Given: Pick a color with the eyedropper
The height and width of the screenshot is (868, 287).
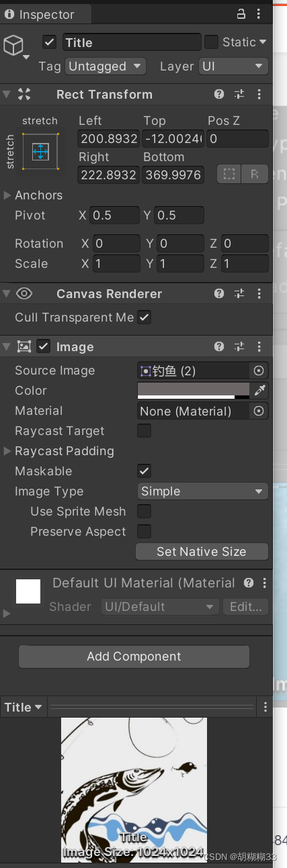Looking at the screenshot, I should pyautogui.click(x=259, y=390).
